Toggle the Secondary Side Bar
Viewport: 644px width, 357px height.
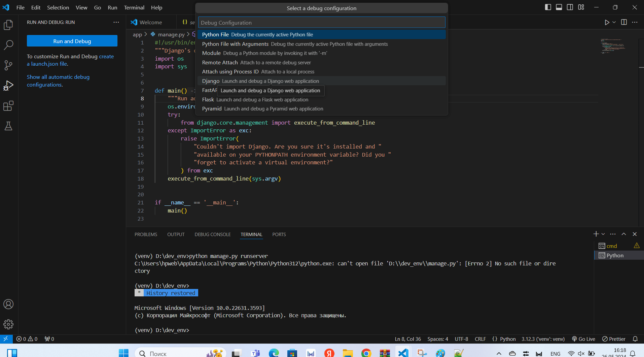(570, 7)
